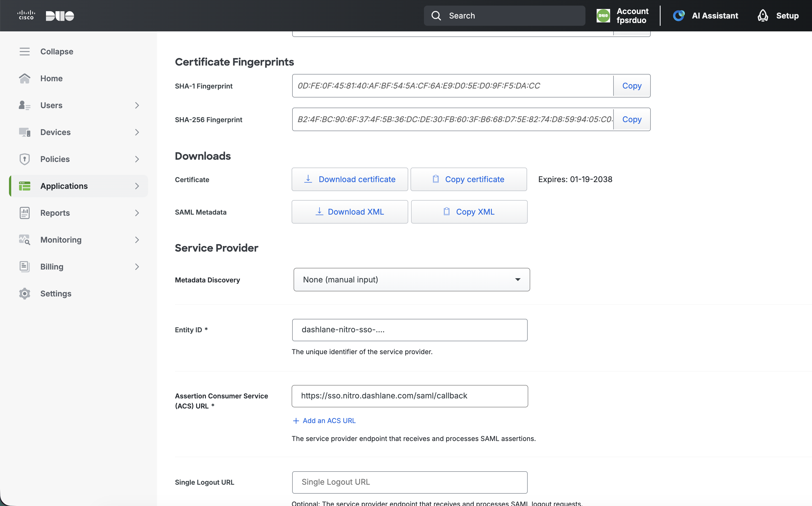The height and width of the screenshot is (506, 812).
Task: Expand the Reports submenu chevron
Action: (137, 213)
